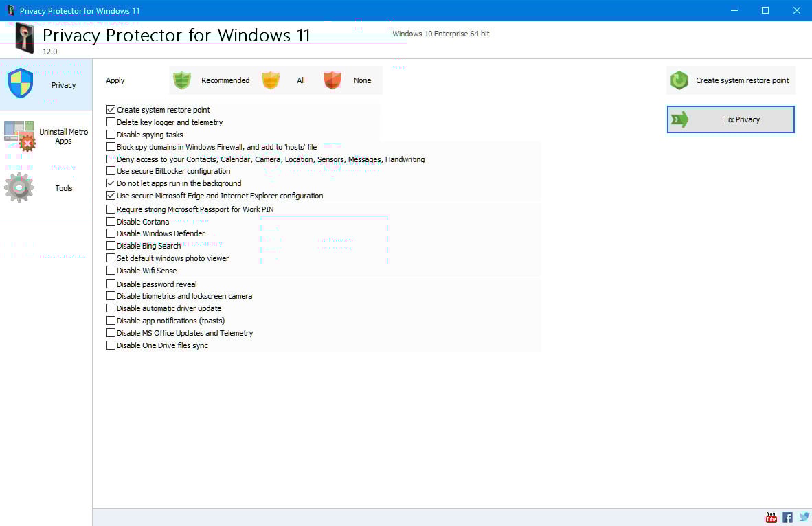Viewport: 812px width, 526px height.
Task: Check Disable Cortana
Action: pyautogui.click(x=111, y=222)
